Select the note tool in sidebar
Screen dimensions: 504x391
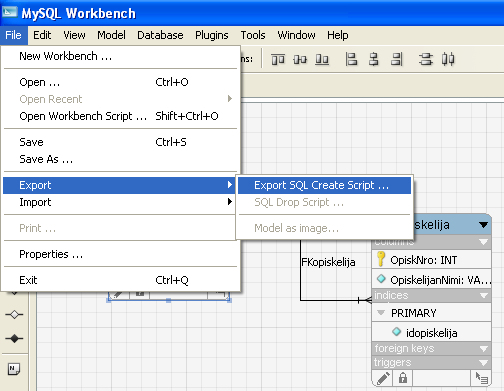[14, 369]
